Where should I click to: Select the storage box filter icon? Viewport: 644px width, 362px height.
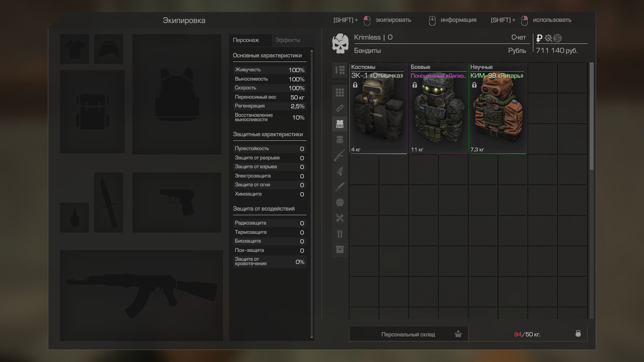(340, 249)
